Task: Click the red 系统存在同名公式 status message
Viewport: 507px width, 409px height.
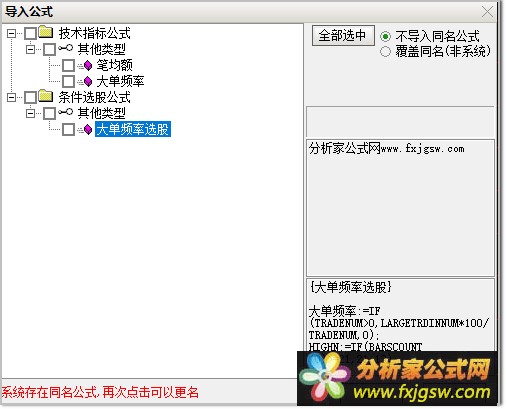Action: 100,393
